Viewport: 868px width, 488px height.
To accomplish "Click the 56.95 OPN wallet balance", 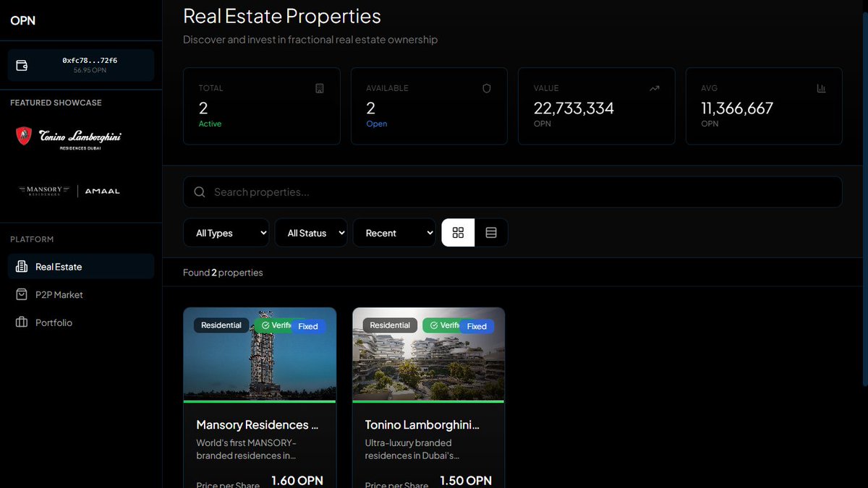I will tap(90, 70).
